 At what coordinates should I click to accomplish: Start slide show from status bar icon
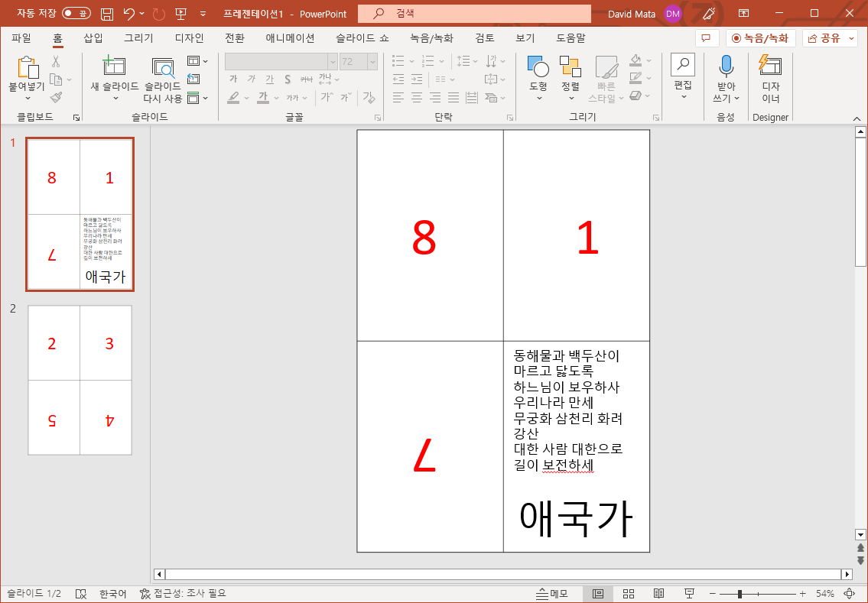point(689,594)
